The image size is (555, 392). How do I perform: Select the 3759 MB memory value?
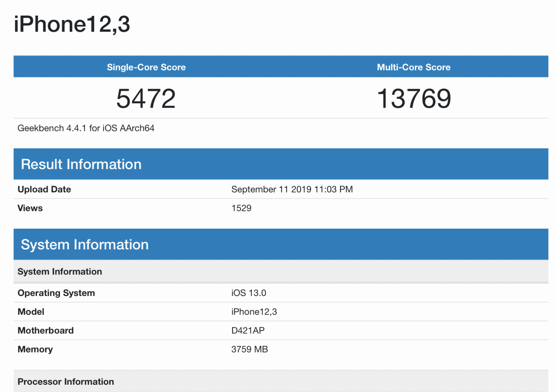250,349
